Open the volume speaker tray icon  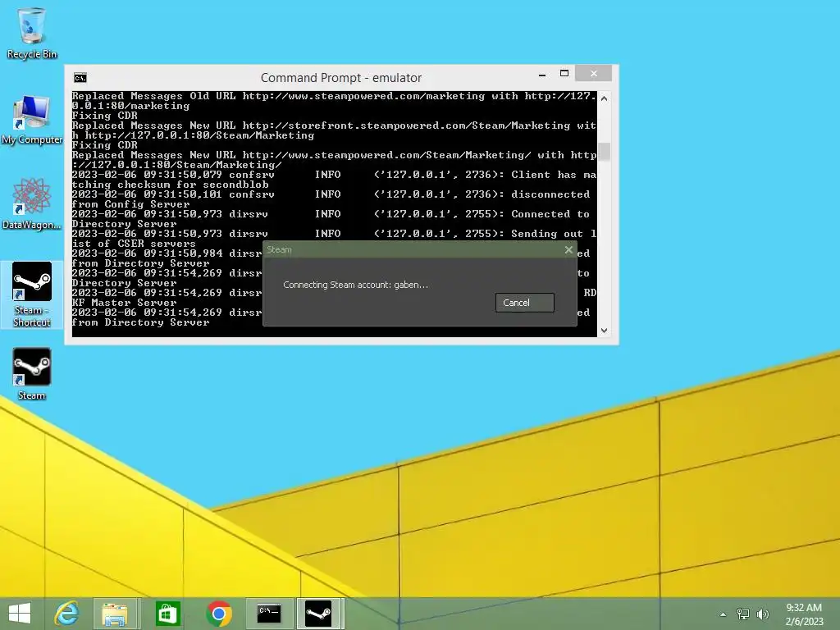tap(762, 614)
